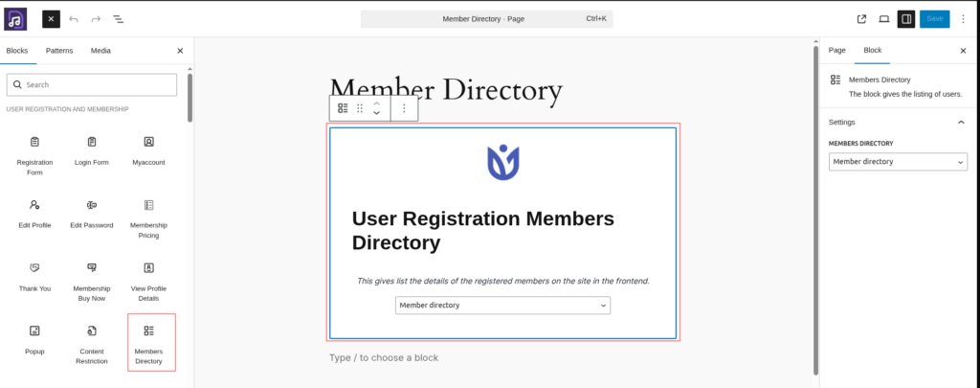Switch to the Block tab in sidebar

(873, 51)
